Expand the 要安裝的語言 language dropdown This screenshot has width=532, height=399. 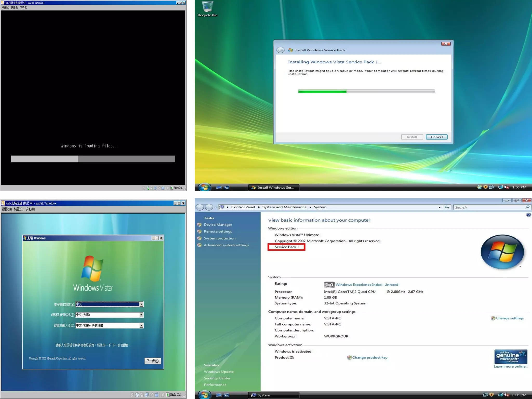point(141,304)
